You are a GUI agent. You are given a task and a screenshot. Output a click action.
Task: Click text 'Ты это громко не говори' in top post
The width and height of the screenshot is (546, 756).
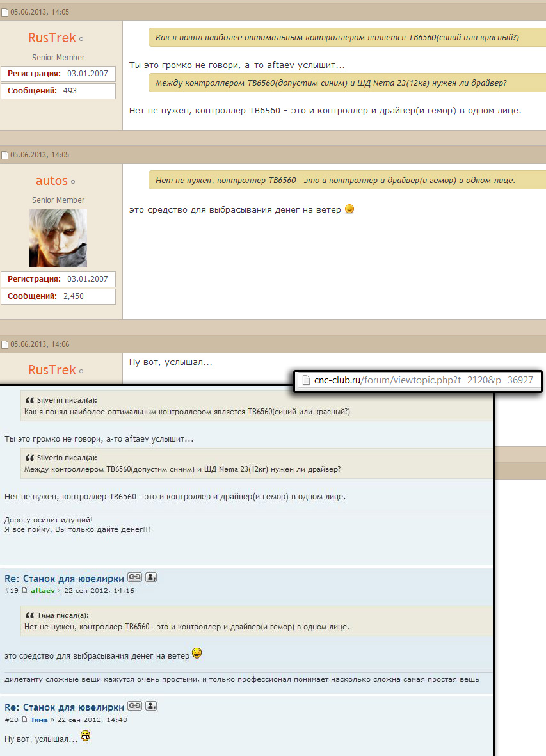183,65
